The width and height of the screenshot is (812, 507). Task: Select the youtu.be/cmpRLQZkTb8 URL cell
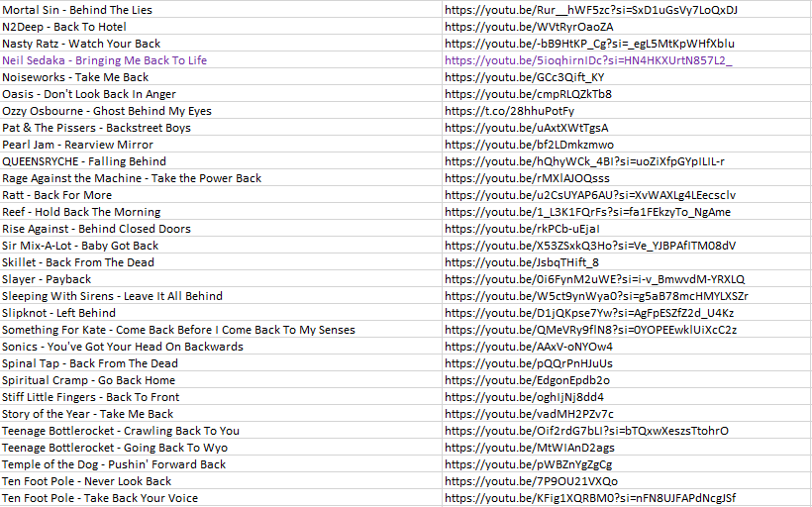point(627,94)
